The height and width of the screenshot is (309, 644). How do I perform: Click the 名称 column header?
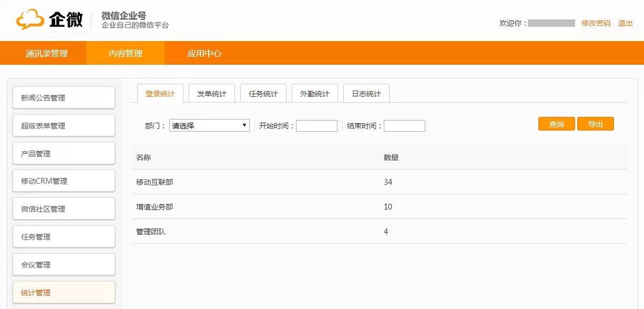144,157
